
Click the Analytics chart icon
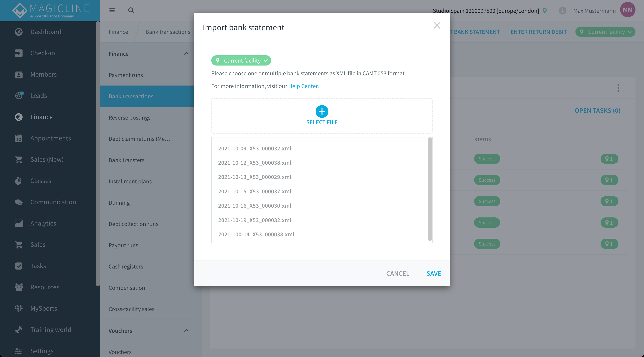coord(19,223)
